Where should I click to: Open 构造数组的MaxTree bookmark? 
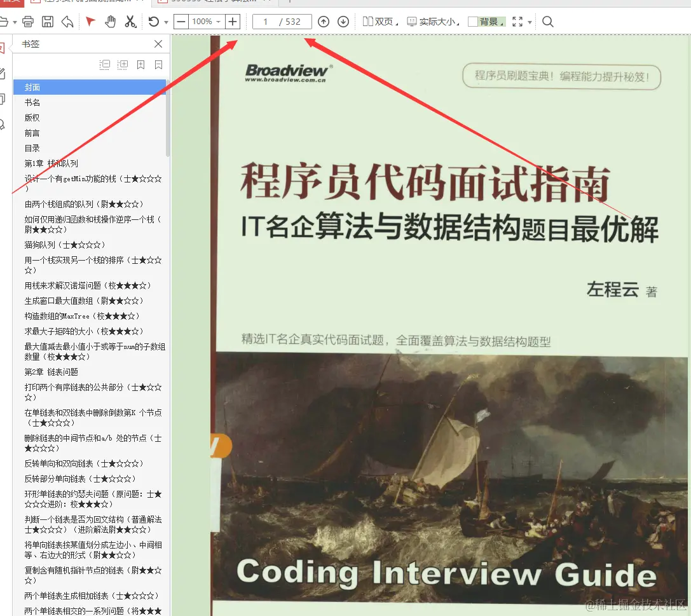pyautogui.click(x=82, y=316)
